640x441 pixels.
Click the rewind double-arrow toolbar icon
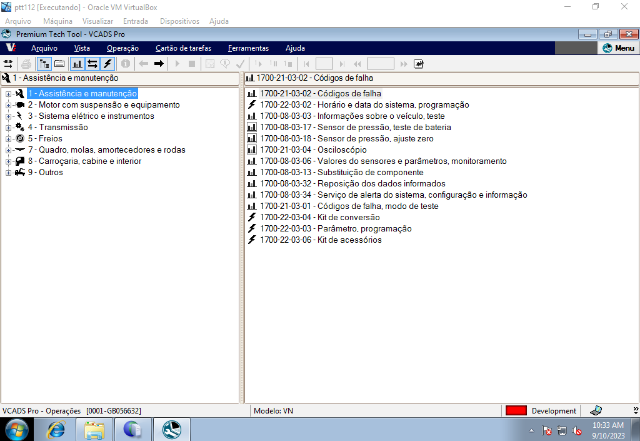pyautogui.click(x=358, y=64)
